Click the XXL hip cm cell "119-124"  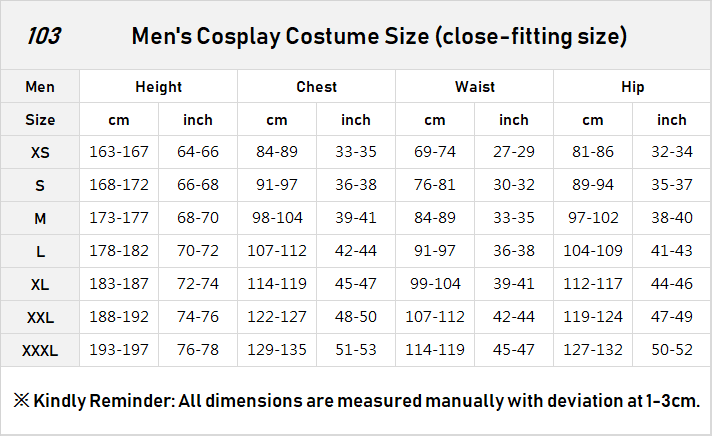[x=593, y=318]
